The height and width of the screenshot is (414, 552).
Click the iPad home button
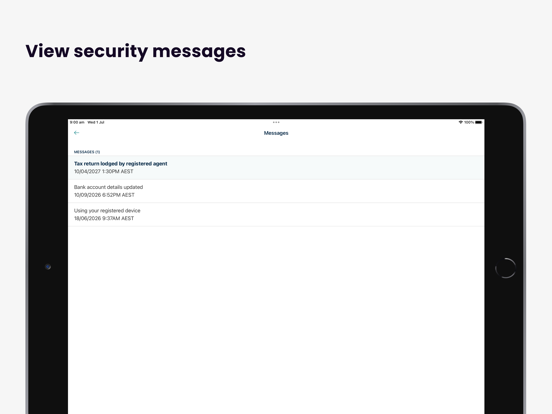click(505, 268)
